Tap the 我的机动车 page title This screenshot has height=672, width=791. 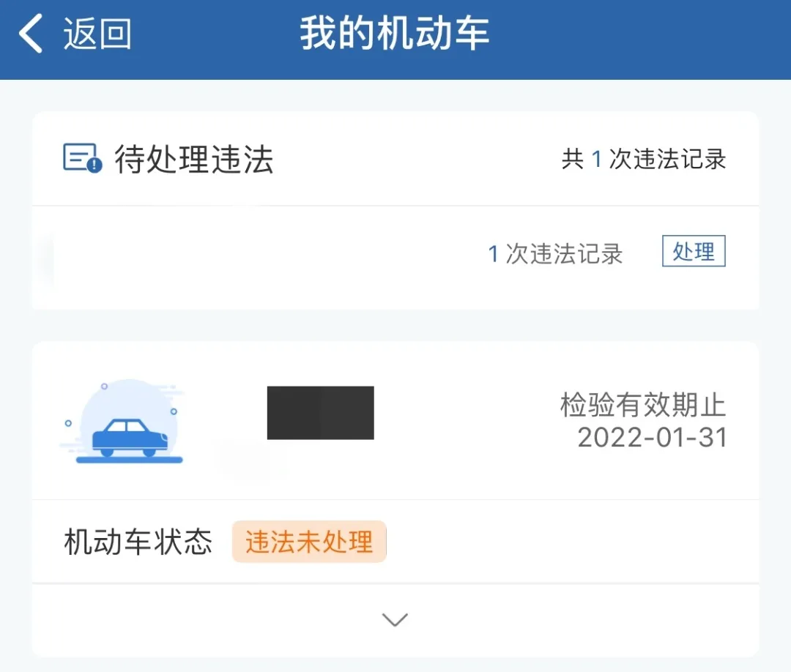point(395,33)
